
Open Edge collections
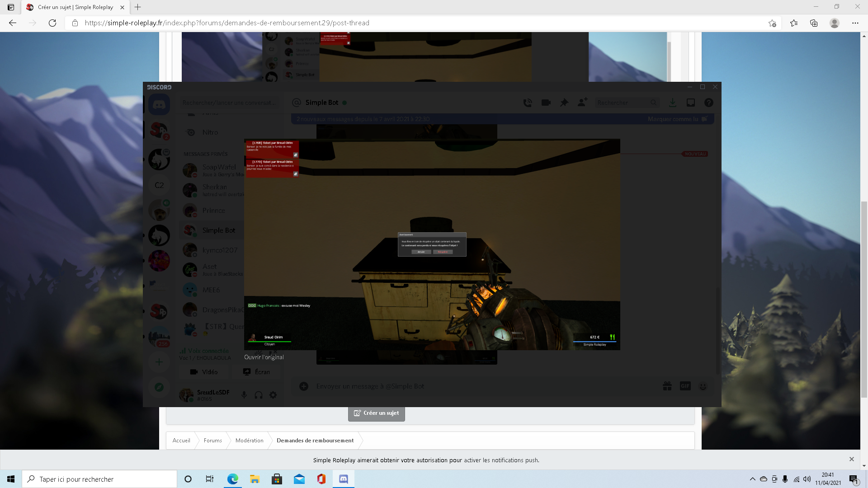[x=814, y=23]
